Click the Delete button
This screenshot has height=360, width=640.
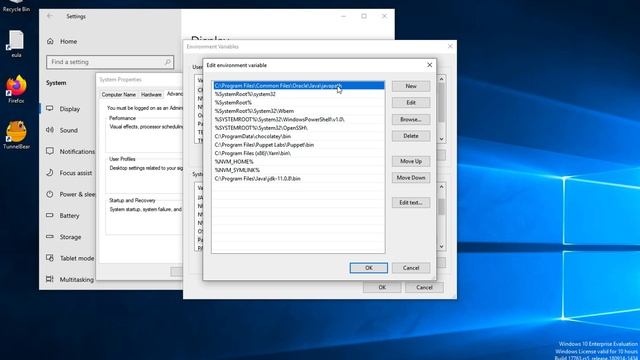point(411,136)
